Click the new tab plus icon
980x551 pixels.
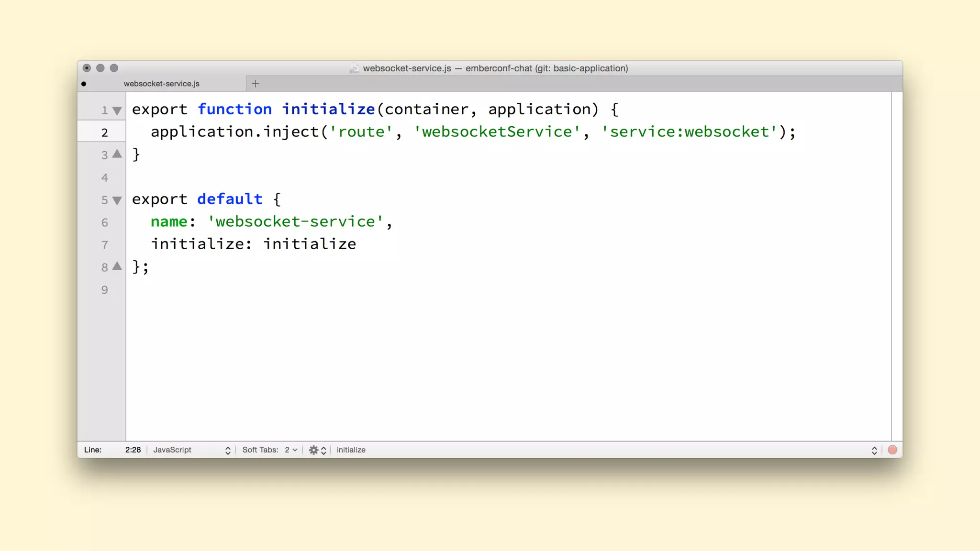coord(256,84)
